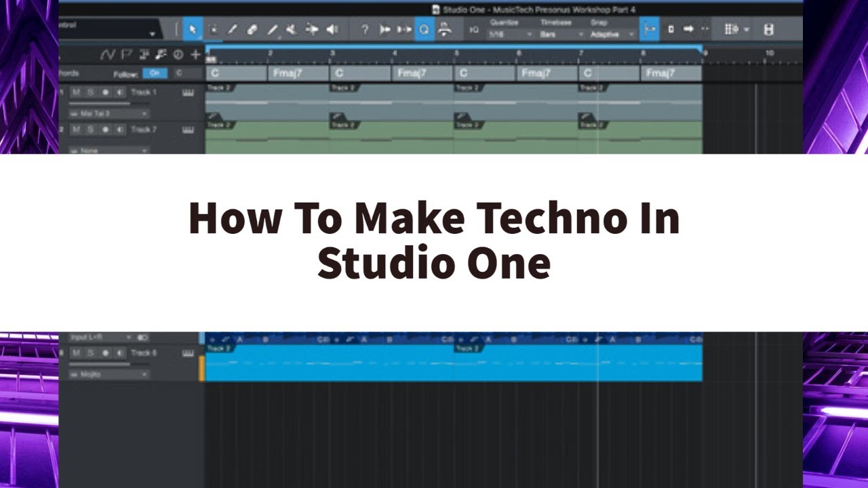The width and height of the screenshot is (868, 488).
Task: Record-arm Track 6
Action: point(105,352)
